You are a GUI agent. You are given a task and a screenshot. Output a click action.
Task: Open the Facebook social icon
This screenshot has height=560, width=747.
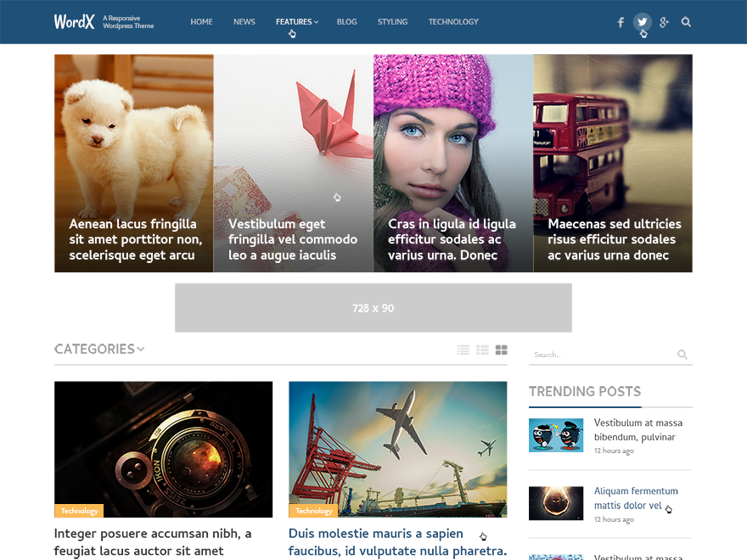(x=621, y=22)
